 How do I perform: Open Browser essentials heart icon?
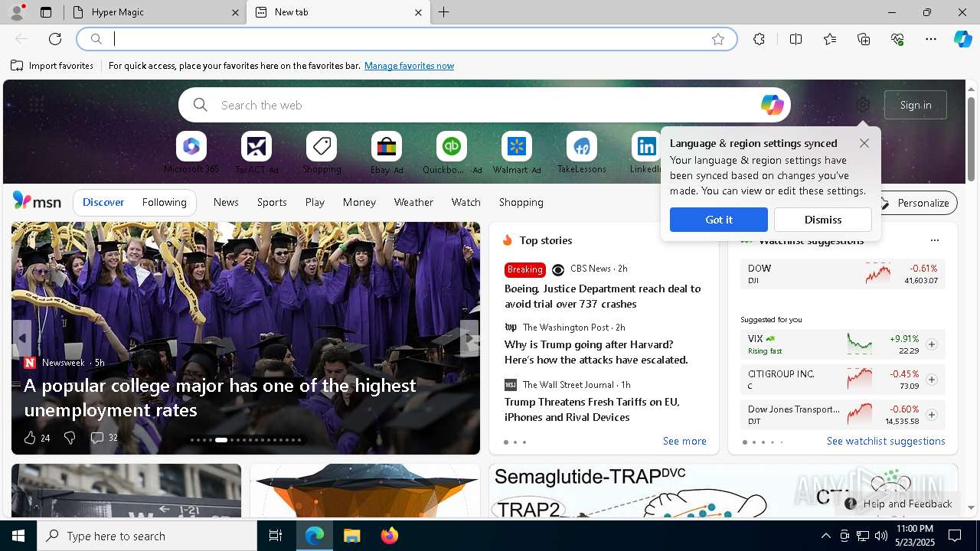coord(897,39)
